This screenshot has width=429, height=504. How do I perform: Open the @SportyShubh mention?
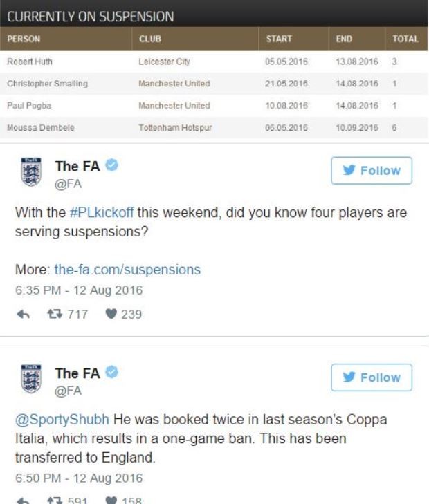click(62, 420)
